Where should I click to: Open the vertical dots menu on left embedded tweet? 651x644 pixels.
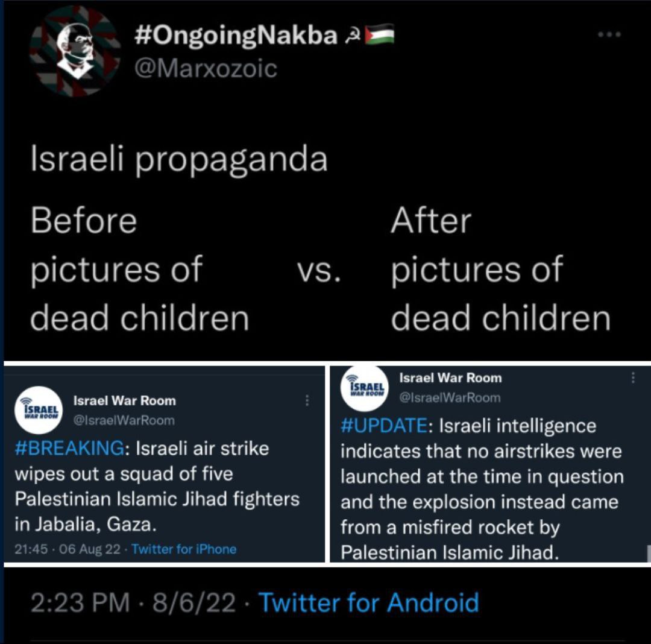point(307,400)
